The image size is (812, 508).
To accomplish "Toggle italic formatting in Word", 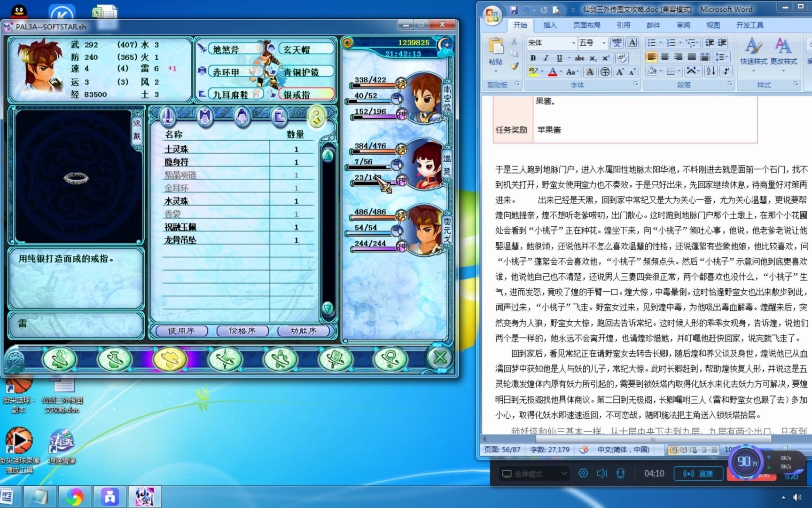I will (x=546, y=58).
